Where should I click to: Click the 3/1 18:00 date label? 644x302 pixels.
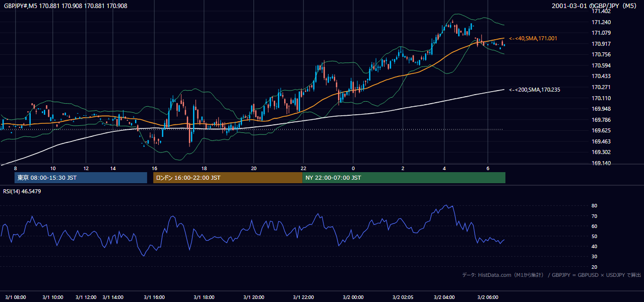pyautogui.click(x=204, y=297)
